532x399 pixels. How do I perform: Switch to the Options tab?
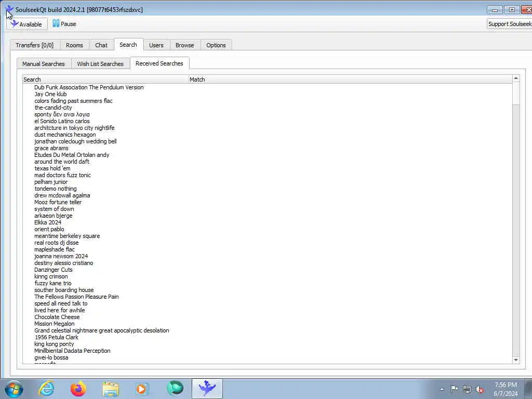[216, 45]
